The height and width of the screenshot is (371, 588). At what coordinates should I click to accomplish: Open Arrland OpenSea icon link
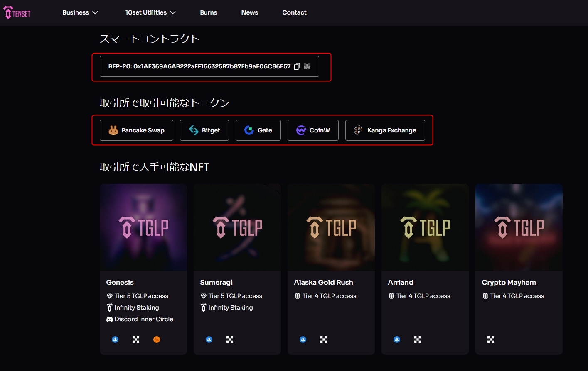pyautogui.click(x=397, y=339)
